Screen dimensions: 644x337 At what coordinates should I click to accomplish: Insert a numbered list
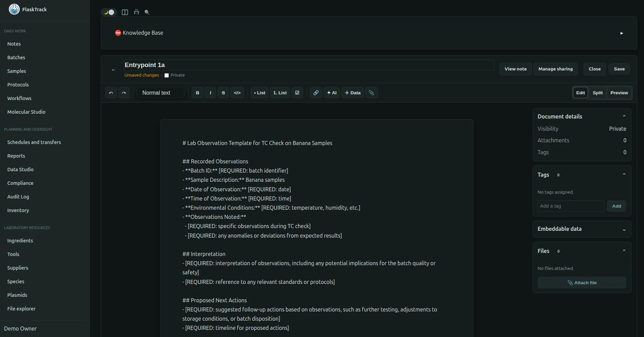click(280, 93)
